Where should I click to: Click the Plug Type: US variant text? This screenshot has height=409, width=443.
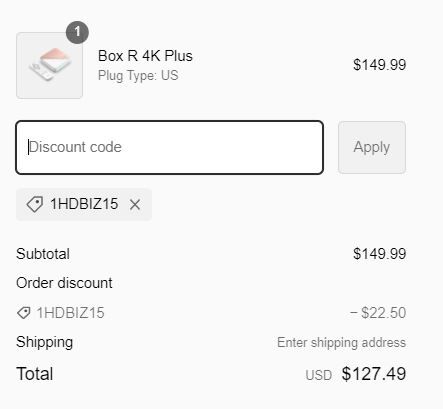(x=138, y=76)
